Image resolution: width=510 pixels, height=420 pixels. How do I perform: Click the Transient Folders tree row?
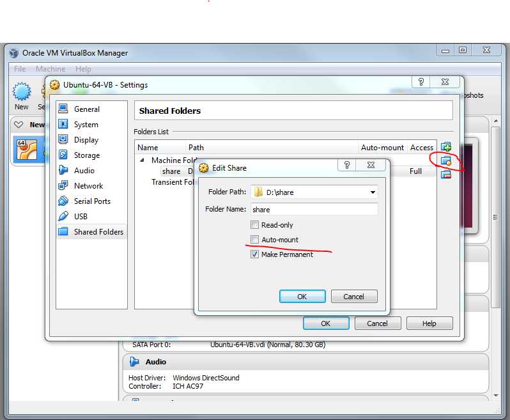173,182
